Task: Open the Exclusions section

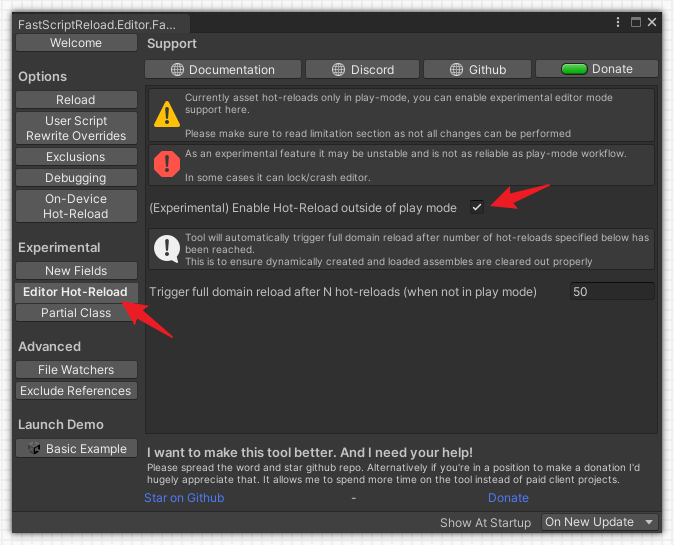Action: tap(76, 157)
